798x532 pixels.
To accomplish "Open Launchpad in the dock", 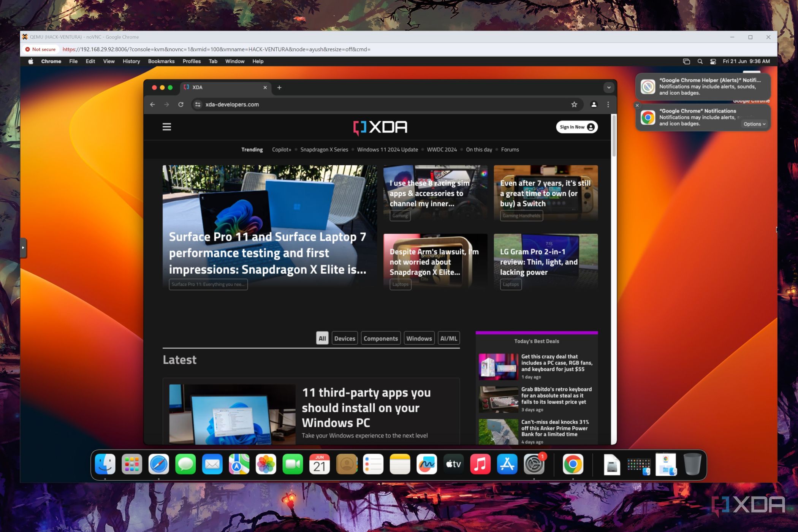I will [x=132, y=464].
